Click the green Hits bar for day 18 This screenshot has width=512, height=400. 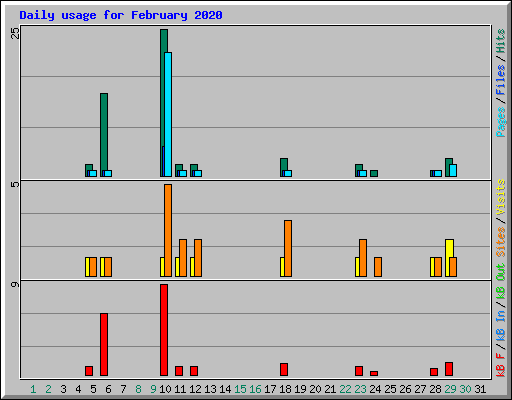(284, 167)
